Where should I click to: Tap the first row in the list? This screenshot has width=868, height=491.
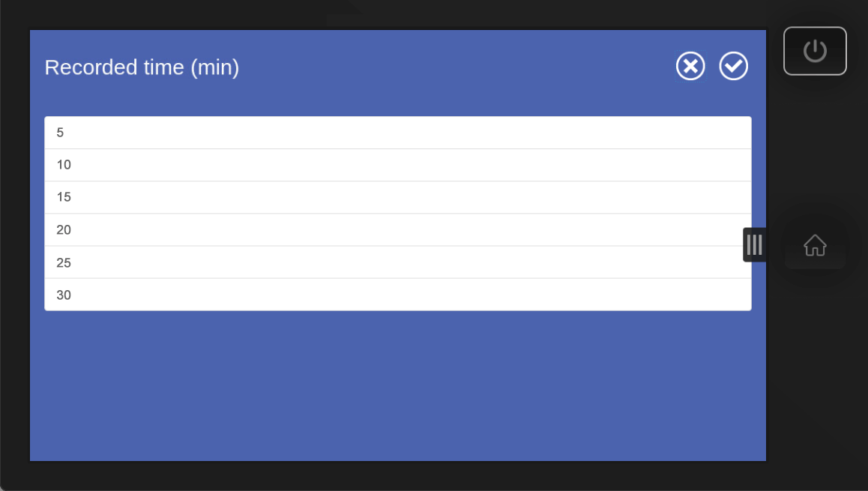pyautogui.click(x=397, y=133)
